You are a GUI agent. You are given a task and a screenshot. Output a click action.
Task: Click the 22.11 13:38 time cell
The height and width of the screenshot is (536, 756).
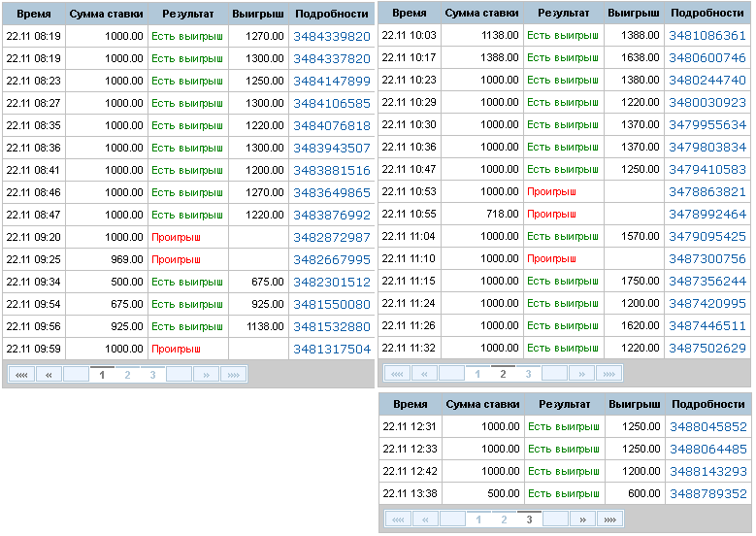(410, 494)
